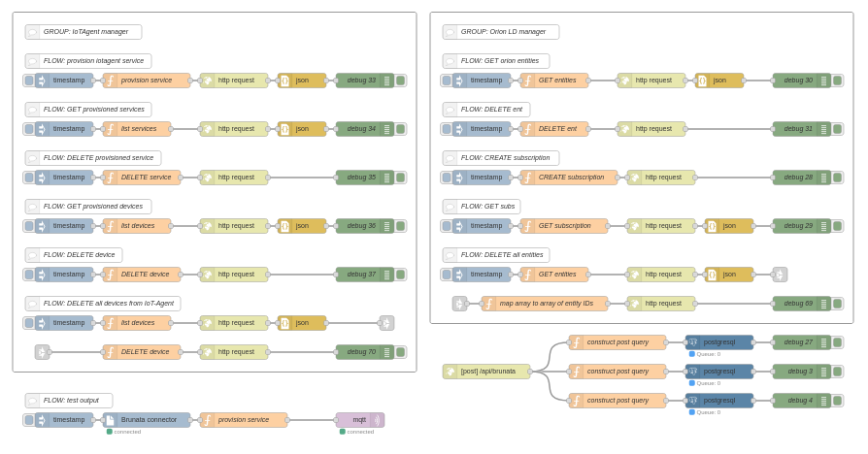Screen dimensions: 868x454
Task: Select comment 'FLOW: GET subs'
Action: [x=482, y=207]
